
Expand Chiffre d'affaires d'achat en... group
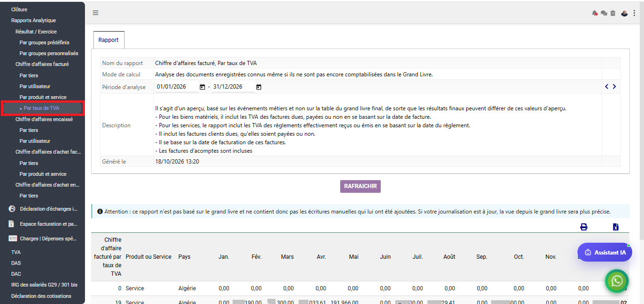point(48,185)
